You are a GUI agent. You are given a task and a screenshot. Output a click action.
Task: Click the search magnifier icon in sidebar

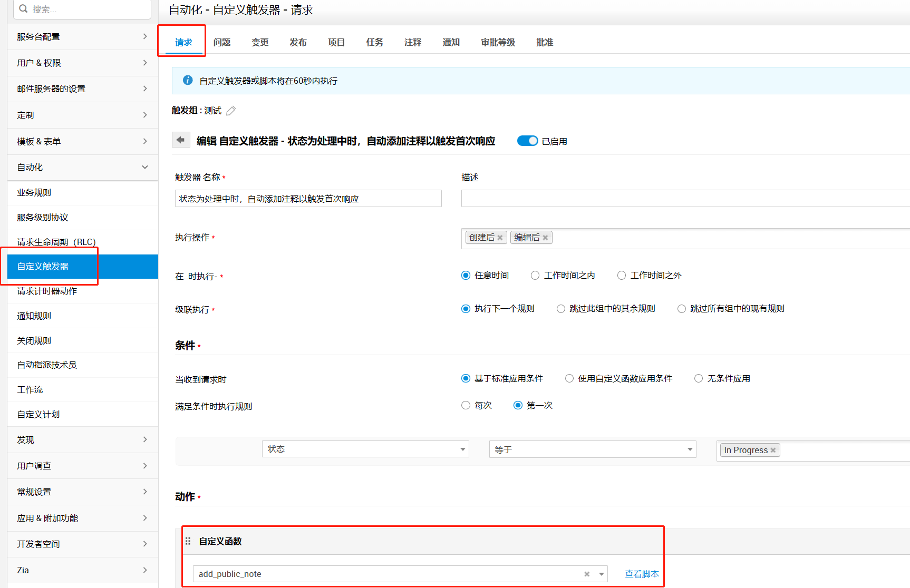[23, 9]
